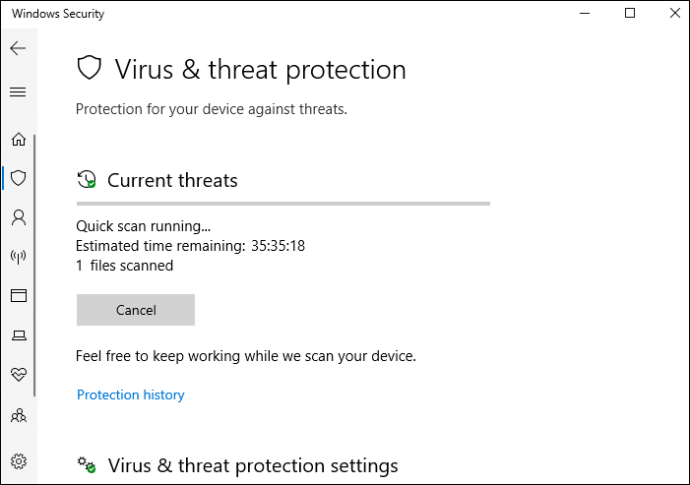Open the Home icon in sidebar

pyautogui.click(x=18, y=139)
